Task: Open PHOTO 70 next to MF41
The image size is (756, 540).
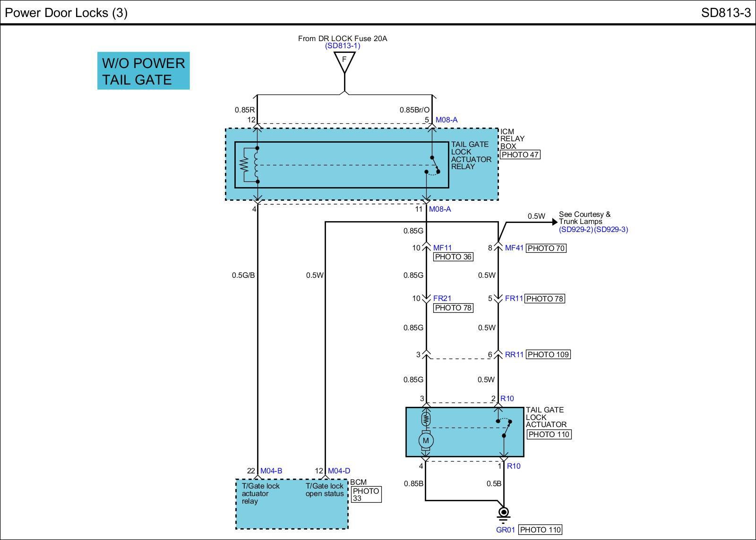Action: 546,248
